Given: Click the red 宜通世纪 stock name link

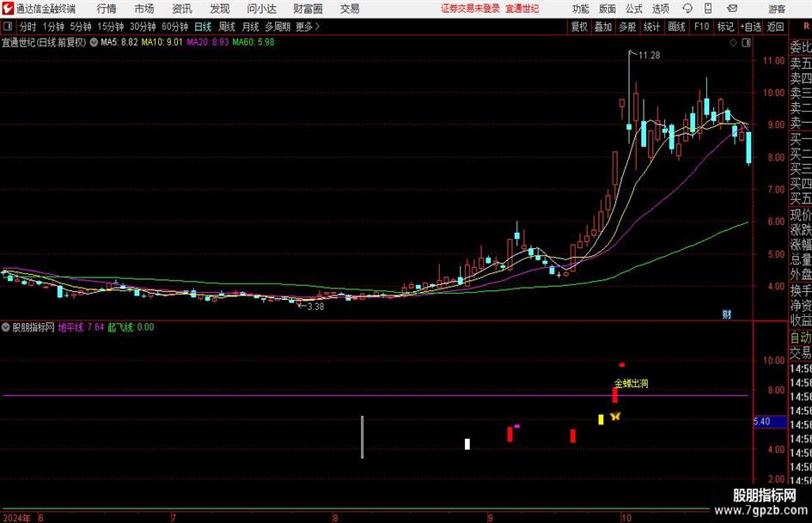Looking at the screenshot, I should tap(522, 9).
